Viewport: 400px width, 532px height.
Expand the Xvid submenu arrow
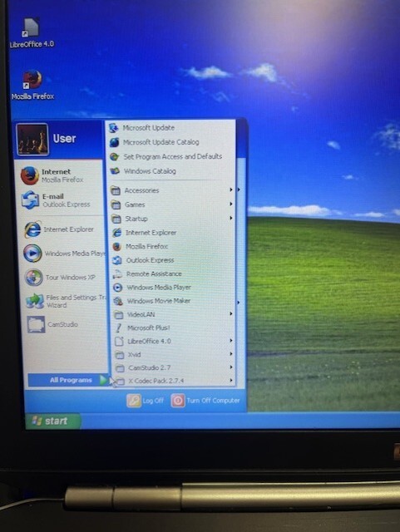tap(231, 354)
